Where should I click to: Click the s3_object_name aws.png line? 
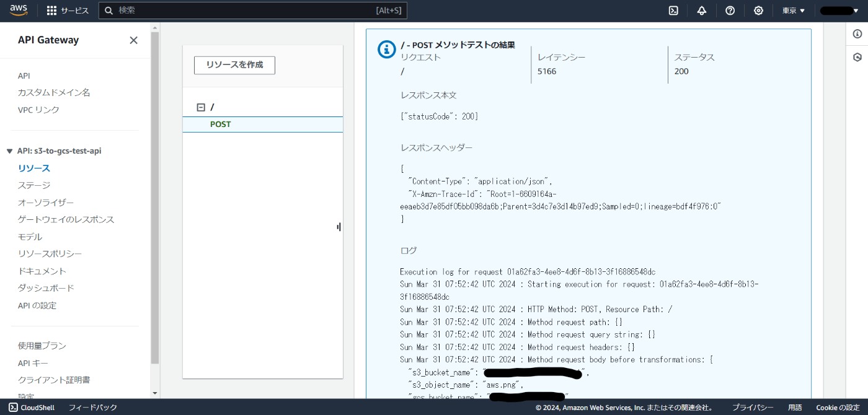(466, 385)
